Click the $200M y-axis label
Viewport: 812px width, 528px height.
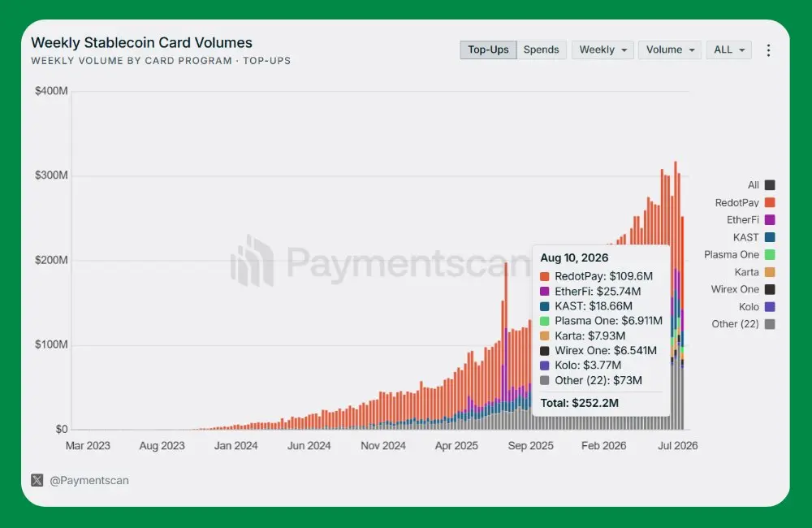pos(51,260)
